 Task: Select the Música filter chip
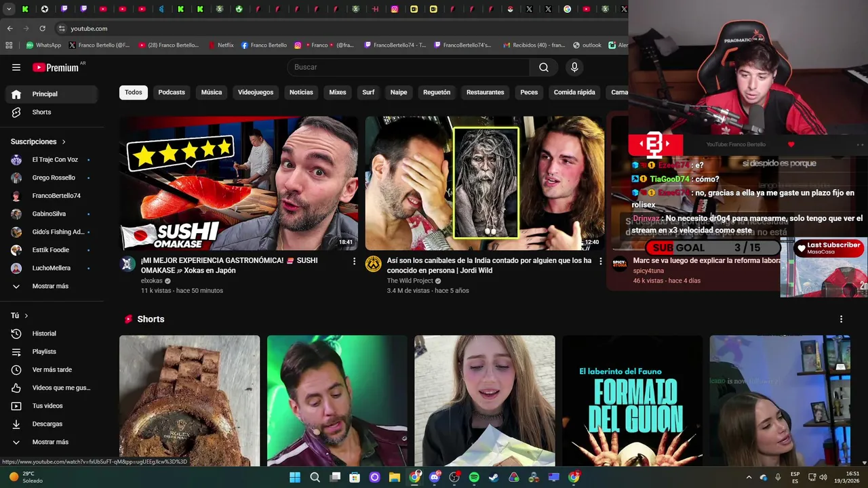pos(212,92)
